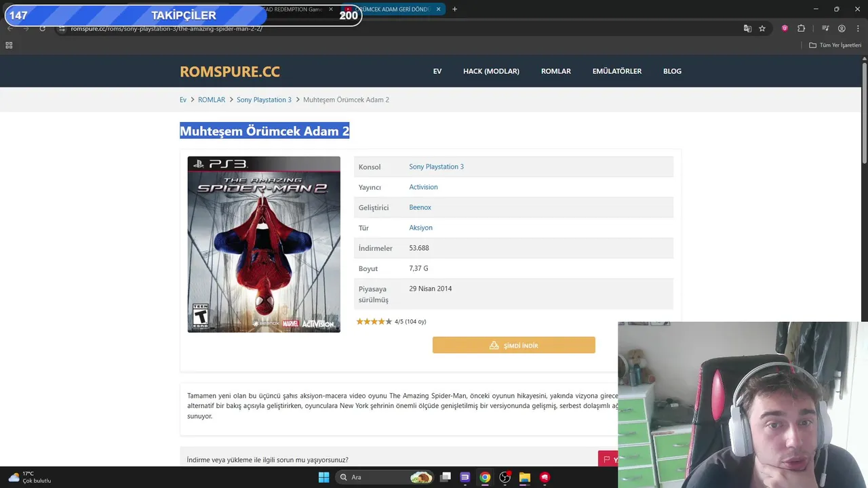Screen dimensions: 868x488
Task: Open the HACK (MODLAR) menu item
Action: 491,71
